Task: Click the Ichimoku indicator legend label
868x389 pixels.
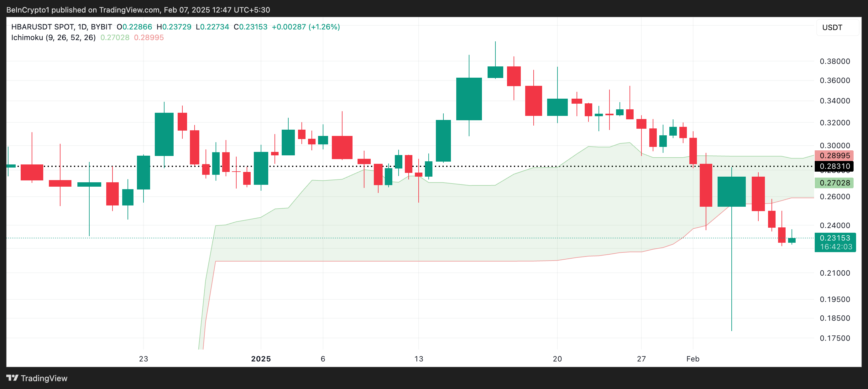Action: pos(53,37)
